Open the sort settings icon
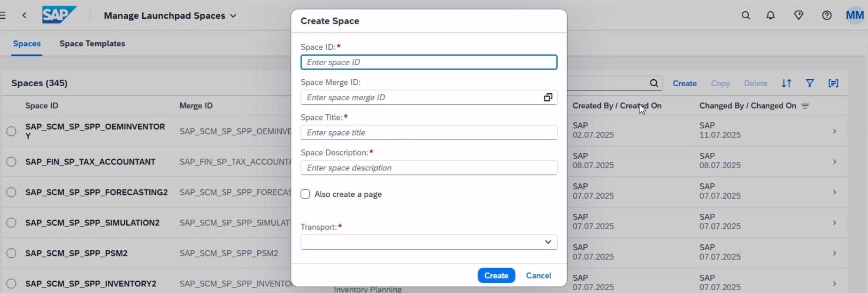This screenshot has height=293, width=868. point(786,83)
